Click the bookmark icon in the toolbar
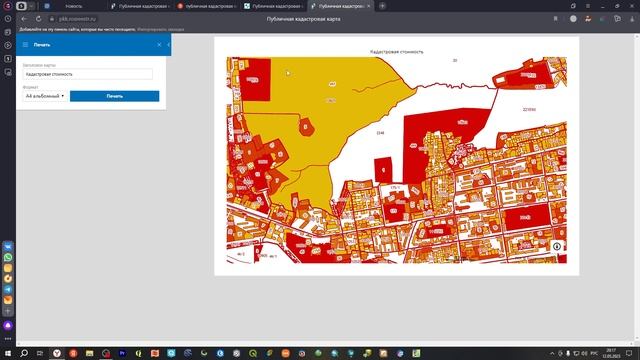 pos(556,19)
